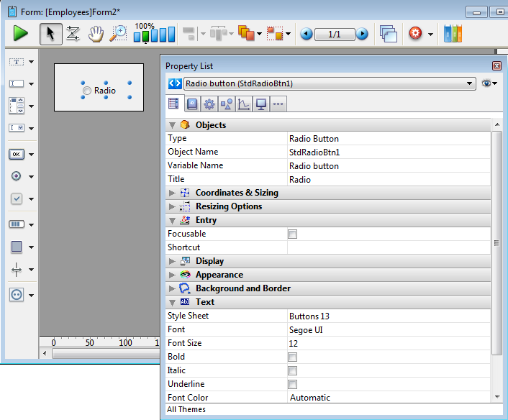Screen dimensions: 508x420
Task: Click the Font Color value field
Action: (389, 398)
